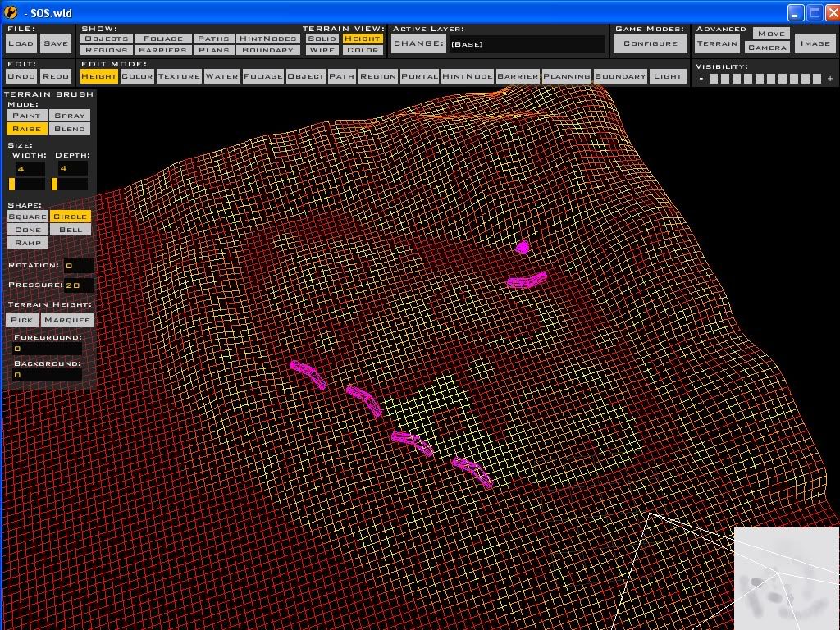
Task: Toggle Plans display in Show section
Action: 213,50
